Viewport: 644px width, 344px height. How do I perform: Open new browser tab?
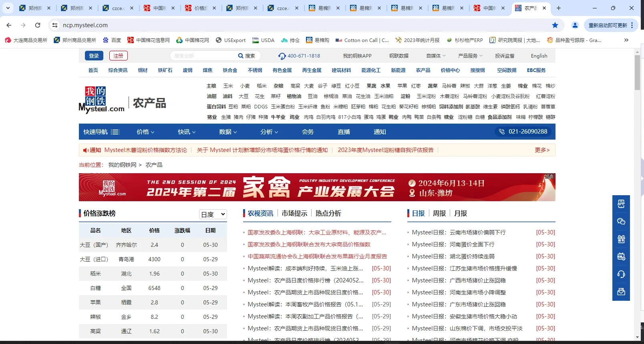559,8
